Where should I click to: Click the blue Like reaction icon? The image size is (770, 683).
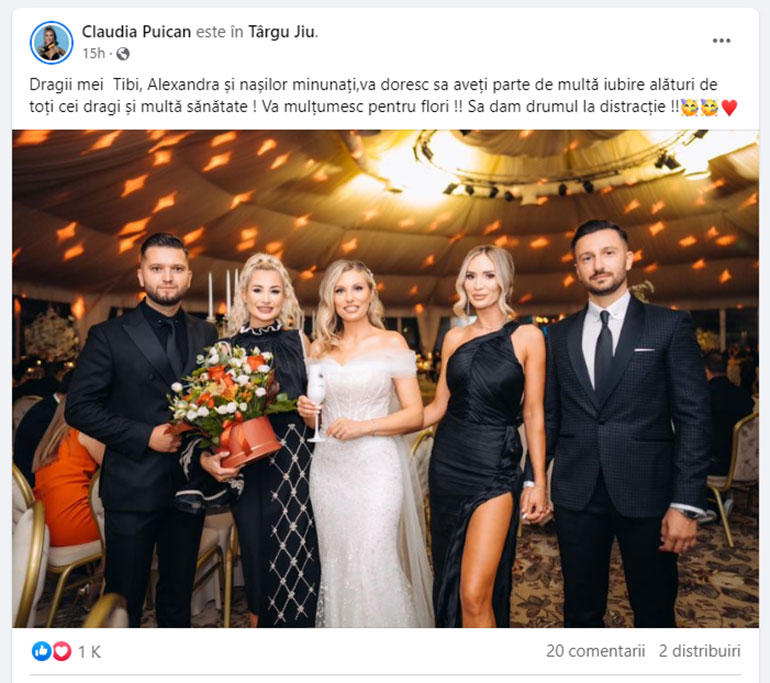click(x=41, y=652)
